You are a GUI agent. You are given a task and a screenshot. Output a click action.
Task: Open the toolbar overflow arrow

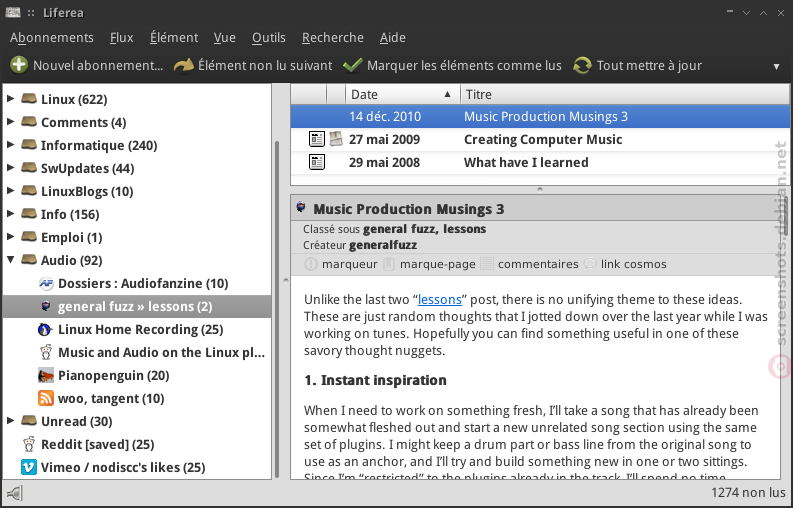coord(776,66)
